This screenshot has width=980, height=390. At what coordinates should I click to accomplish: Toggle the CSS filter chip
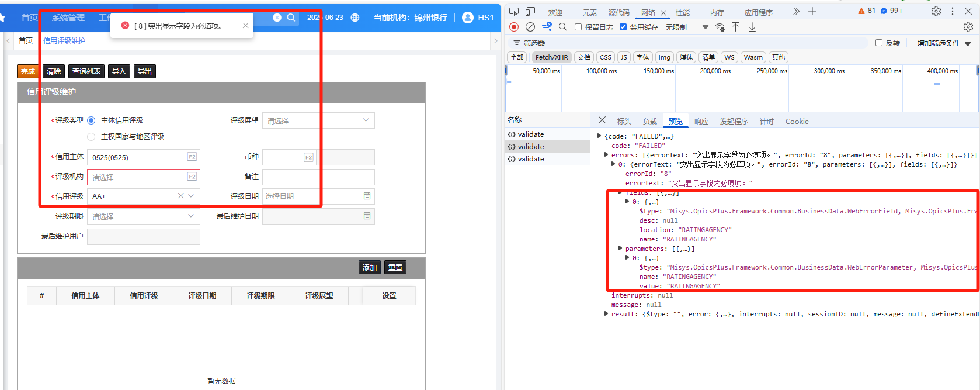click(x=606, y=57)
